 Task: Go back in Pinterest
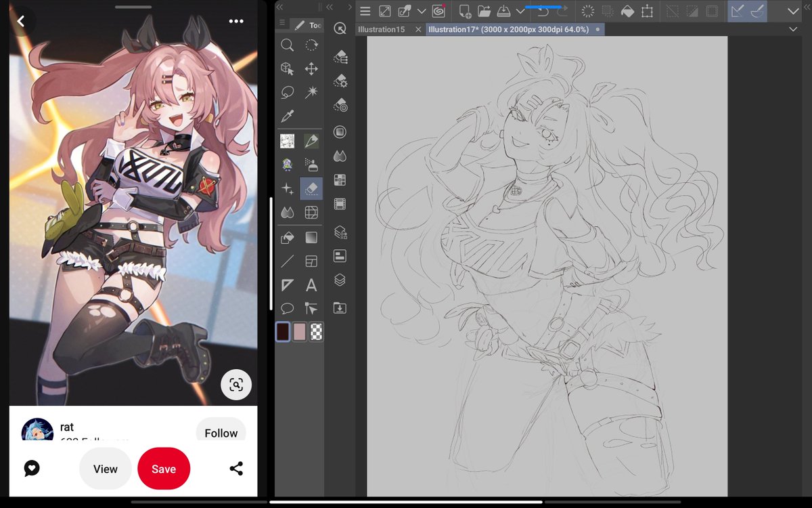click(21, 22)
